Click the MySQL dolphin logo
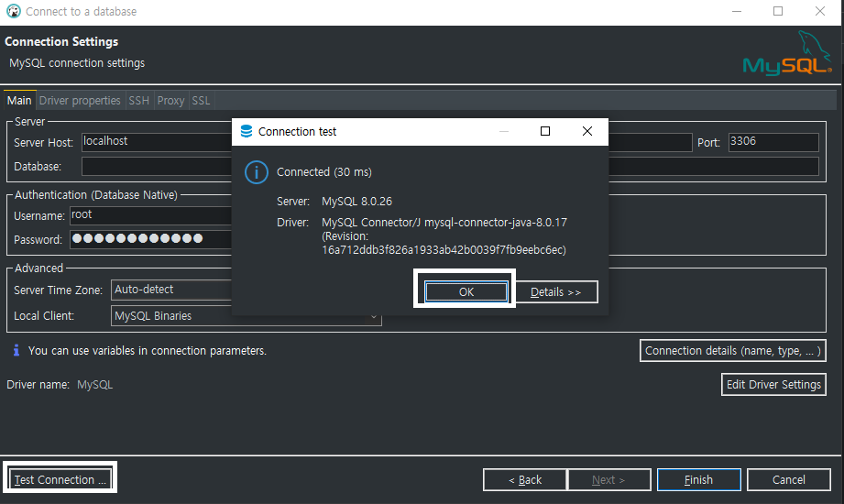This screenshot has height=504, width=844. coord(786,53)
